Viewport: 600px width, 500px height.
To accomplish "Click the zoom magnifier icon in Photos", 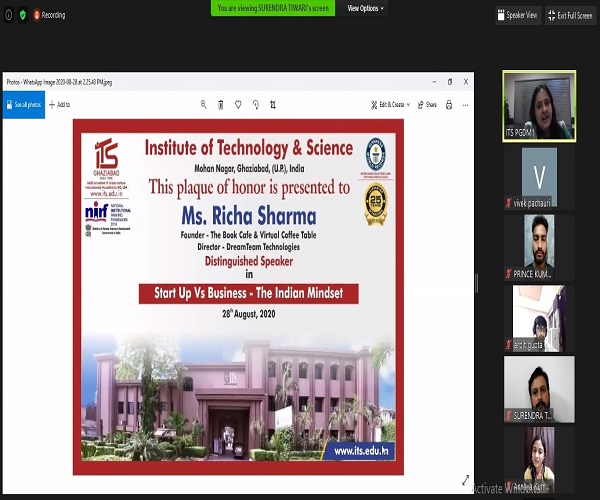I will (204, 104).
